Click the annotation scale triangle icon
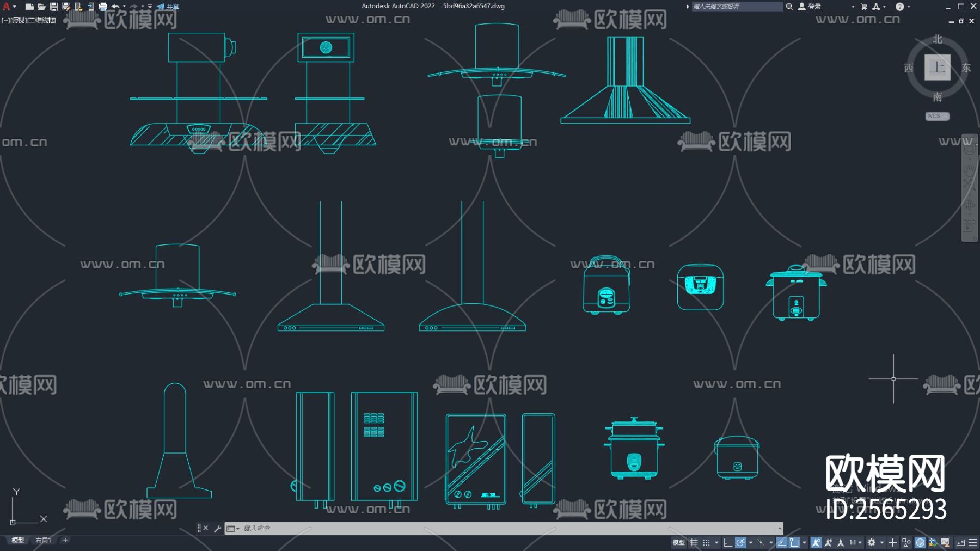980x551 pixels. point(840,542)
